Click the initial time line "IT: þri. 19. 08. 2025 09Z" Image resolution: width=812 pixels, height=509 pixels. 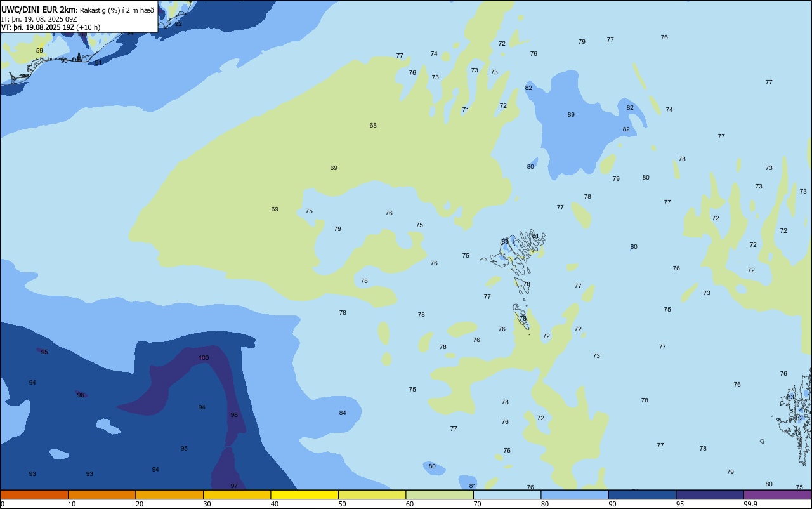[39, 18]
